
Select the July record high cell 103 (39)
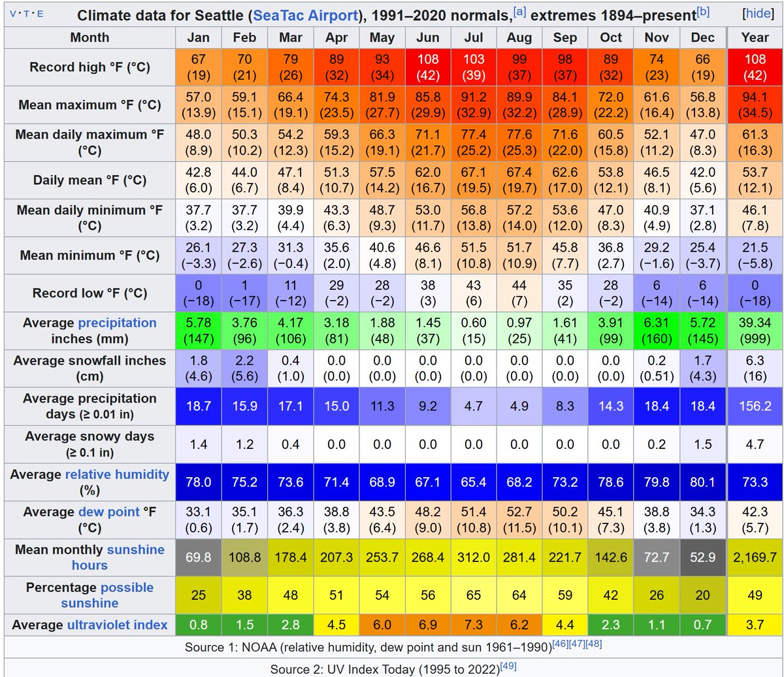474,67
